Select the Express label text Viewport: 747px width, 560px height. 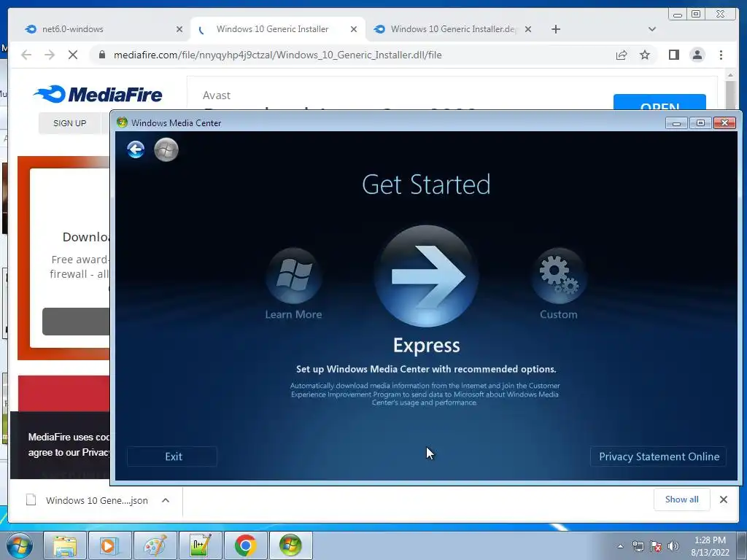(426, 345)
